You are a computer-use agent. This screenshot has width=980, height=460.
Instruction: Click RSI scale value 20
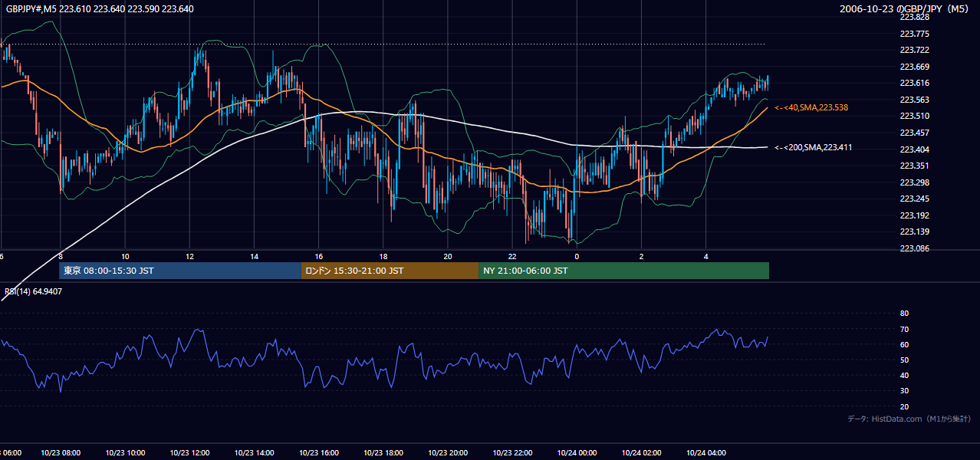(904, 406)
